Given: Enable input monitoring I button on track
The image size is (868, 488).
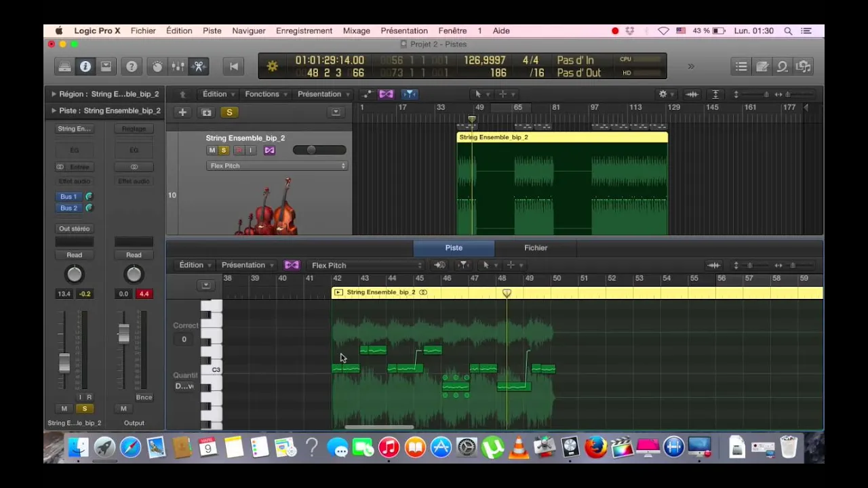Looking at the screenshot, I should tap(250, 150).
